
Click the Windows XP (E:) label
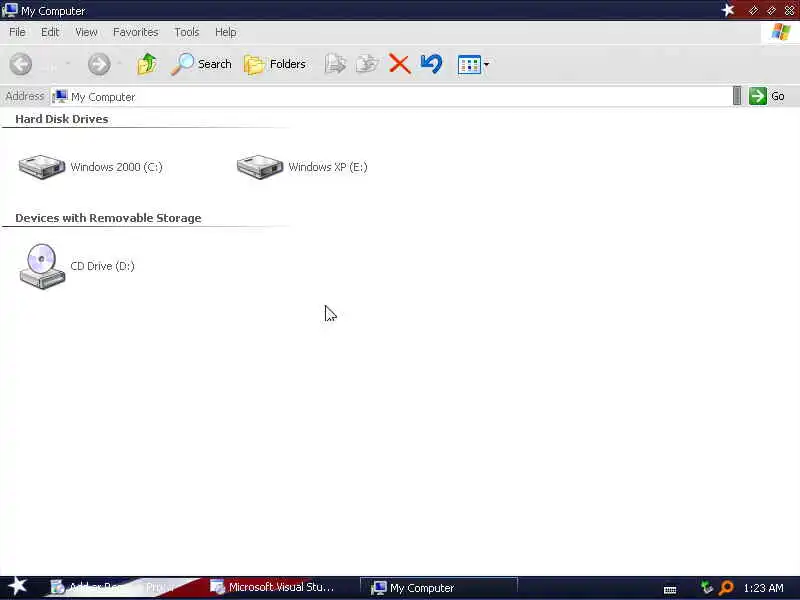328,167
